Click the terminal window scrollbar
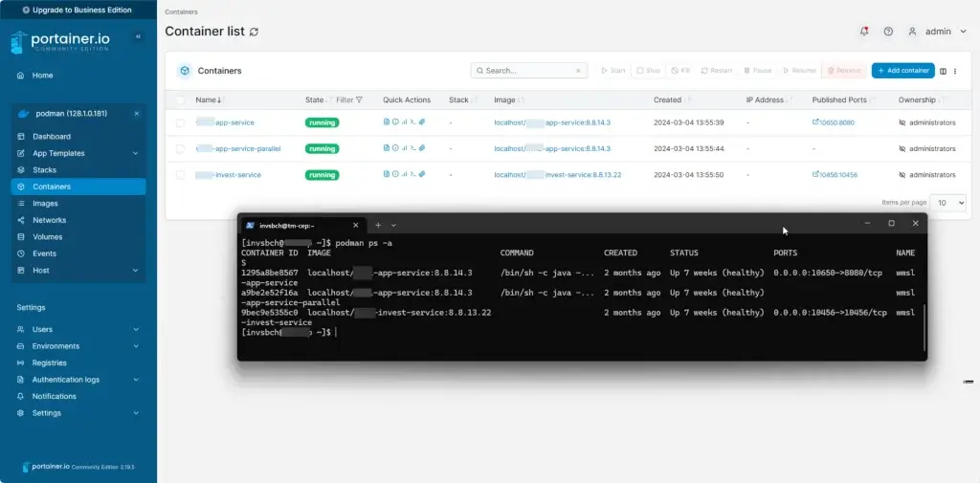The image size is (980, 483). pos(924,327)
